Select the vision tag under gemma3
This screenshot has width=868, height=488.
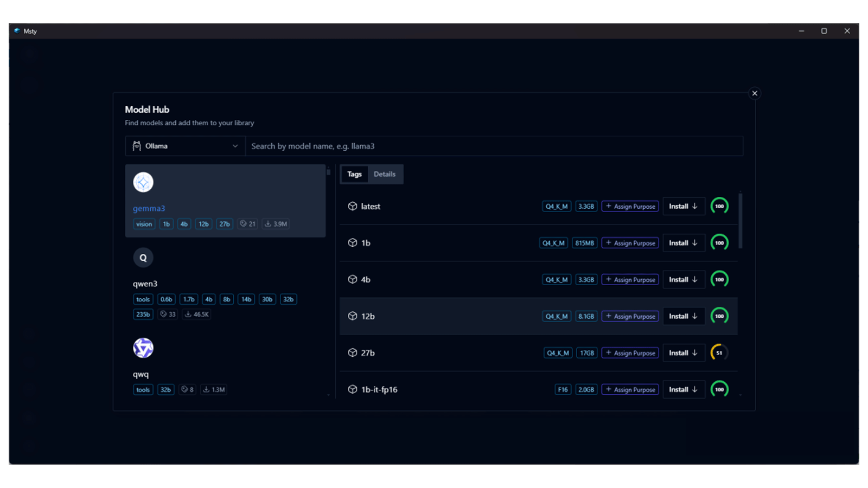(x=144, y=224)
